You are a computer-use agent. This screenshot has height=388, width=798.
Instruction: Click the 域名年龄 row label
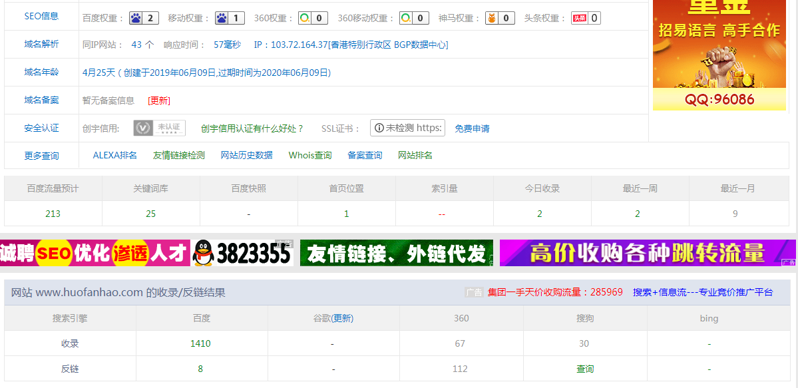coord(41,72)
